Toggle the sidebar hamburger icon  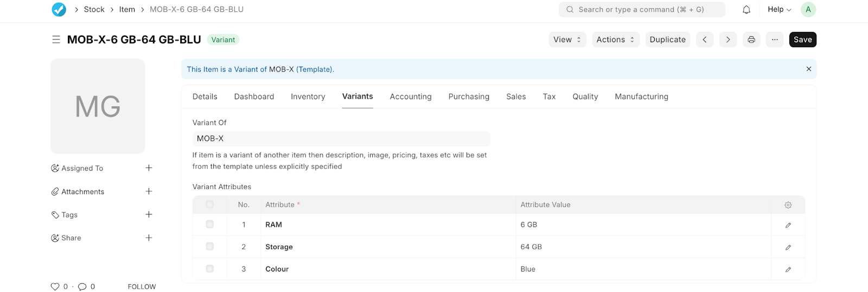(x=56, y=40)
